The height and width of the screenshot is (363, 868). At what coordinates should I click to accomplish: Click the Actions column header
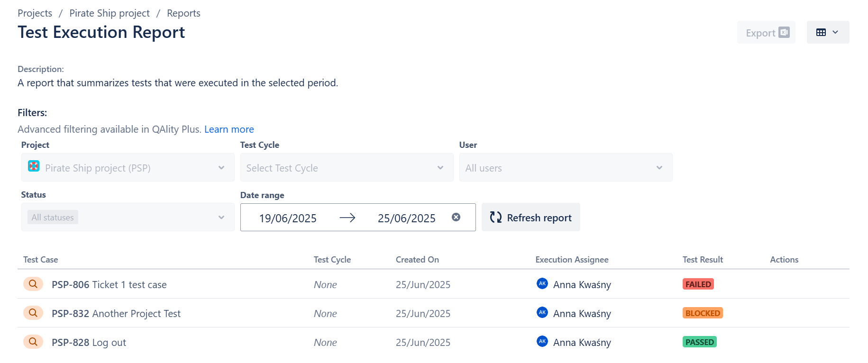tap(784, 260)
